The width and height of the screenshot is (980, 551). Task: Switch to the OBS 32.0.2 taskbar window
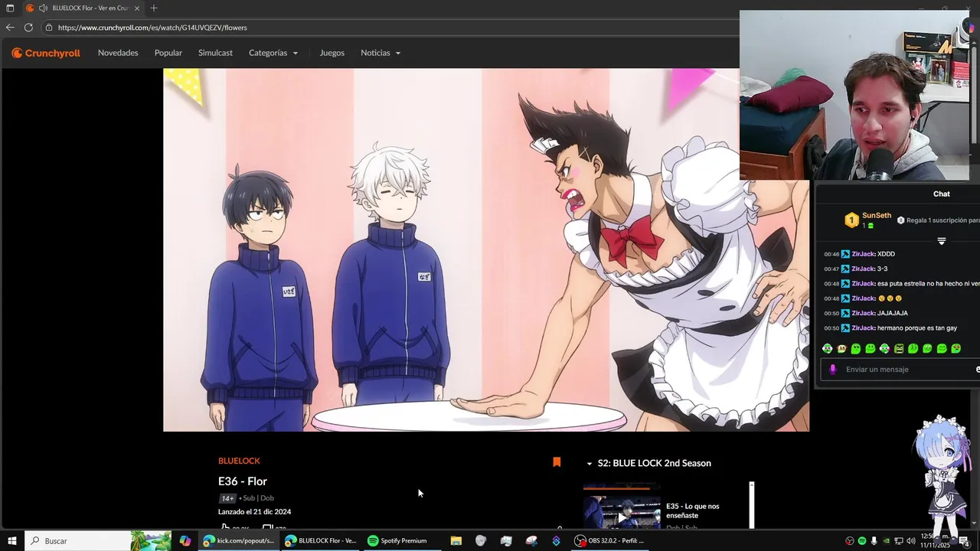click(x=610, y=541)
